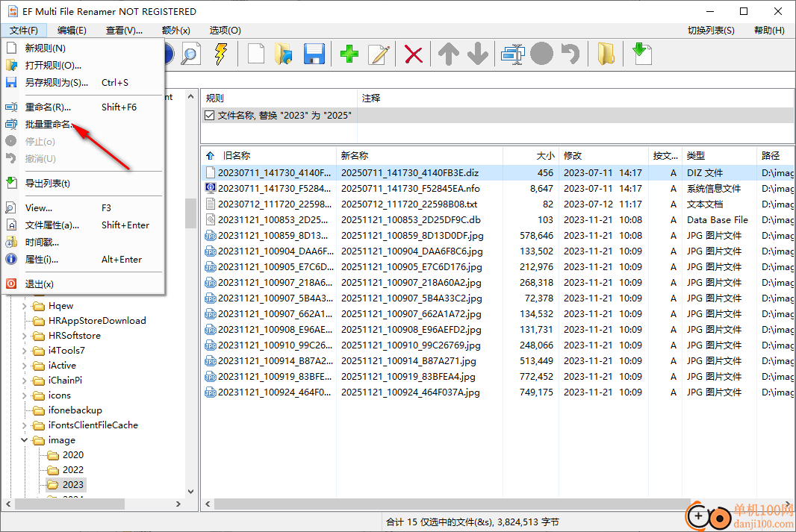Screen dimensions: 796x532
Task: Click the blank page new rule icon
Action: 256,54
